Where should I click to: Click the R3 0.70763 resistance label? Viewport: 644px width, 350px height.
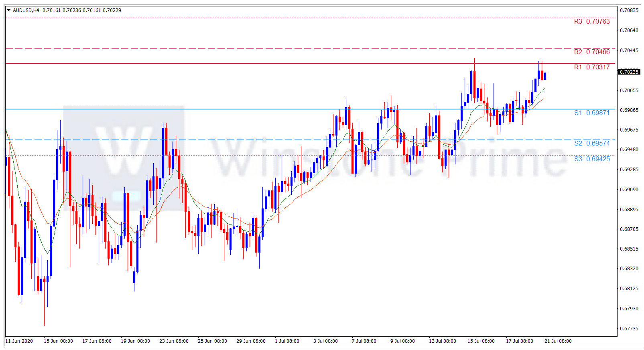[591, 22]
